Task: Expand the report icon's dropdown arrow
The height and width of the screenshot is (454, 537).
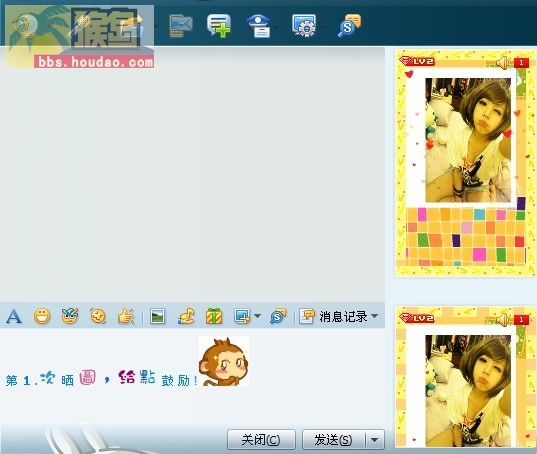Action: (x=277, y=26)
